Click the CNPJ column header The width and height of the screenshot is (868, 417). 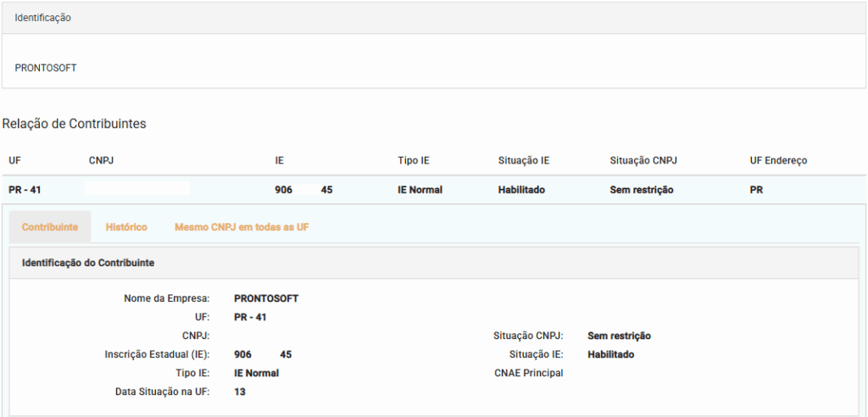tap(102, 161)
